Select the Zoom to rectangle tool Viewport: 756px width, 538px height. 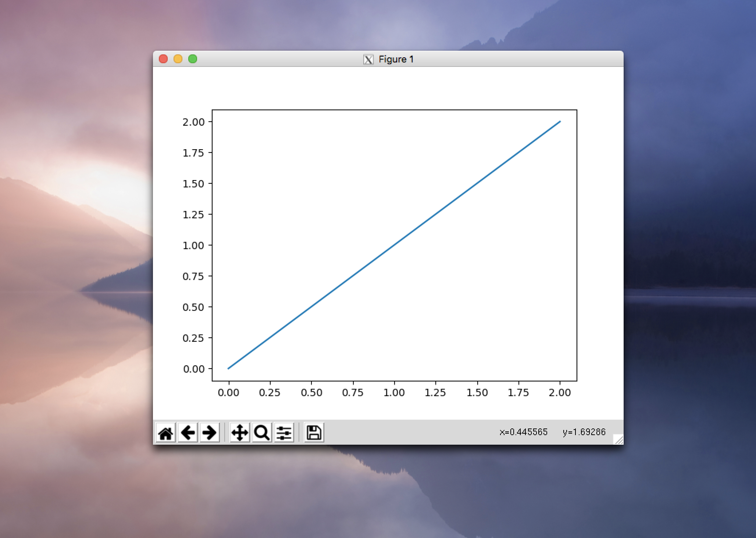[262, 433]
